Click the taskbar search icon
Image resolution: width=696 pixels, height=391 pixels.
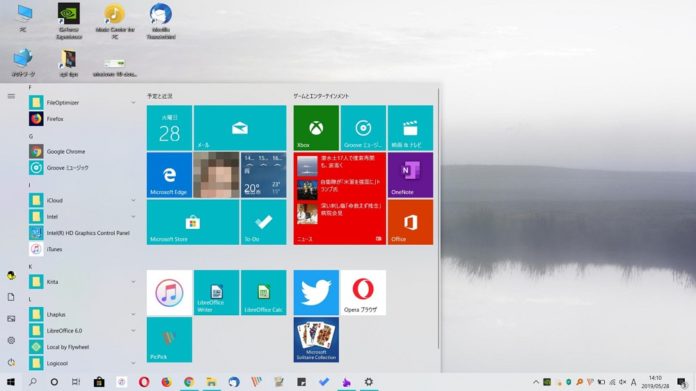click(x=32, y=382)
